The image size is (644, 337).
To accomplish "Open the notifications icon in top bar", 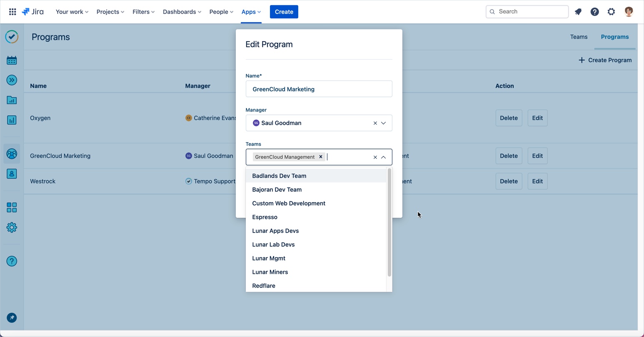I will click(x=578, y=12).
